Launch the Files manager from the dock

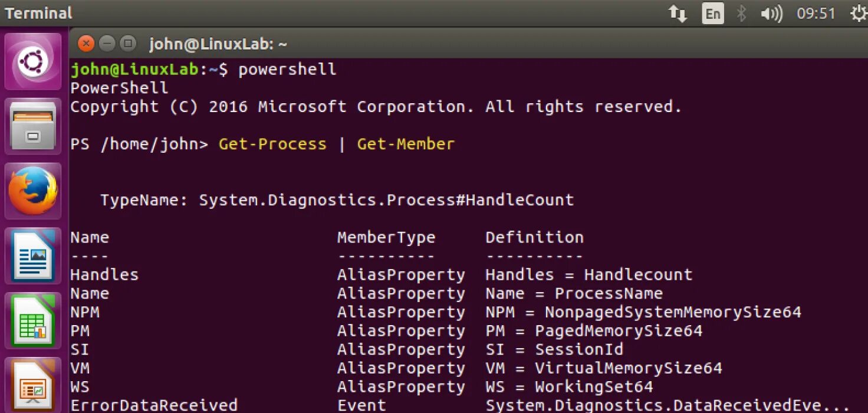pos(33,126)
